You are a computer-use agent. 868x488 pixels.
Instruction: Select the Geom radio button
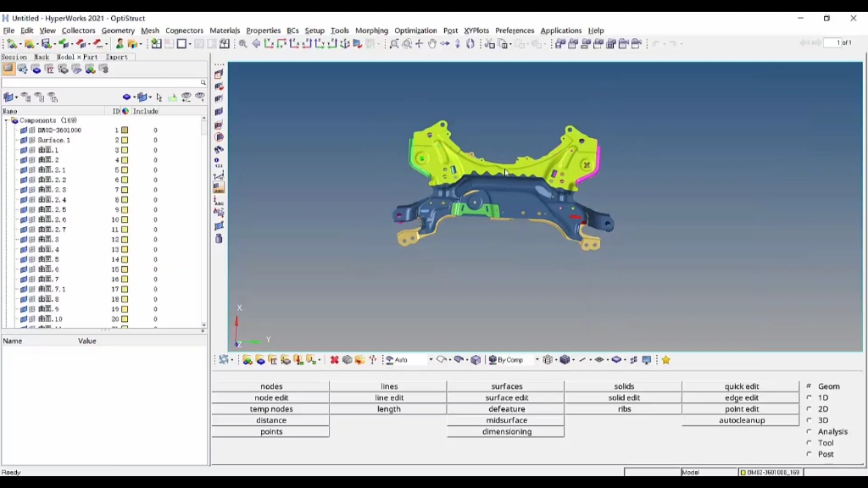(810, 386)
